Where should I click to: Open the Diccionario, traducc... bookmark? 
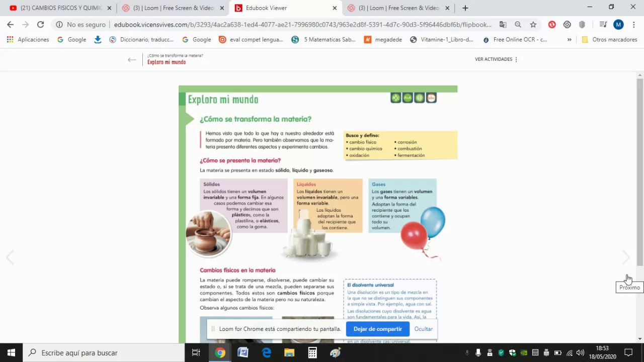click(141, 39)
